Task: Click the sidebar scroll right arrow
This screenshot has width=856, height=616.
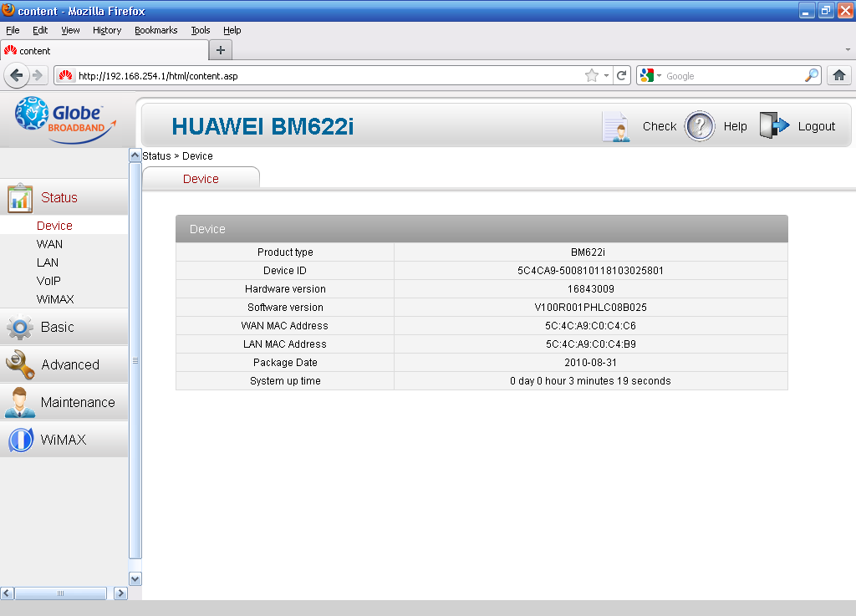Action: [x=120, y=593]
